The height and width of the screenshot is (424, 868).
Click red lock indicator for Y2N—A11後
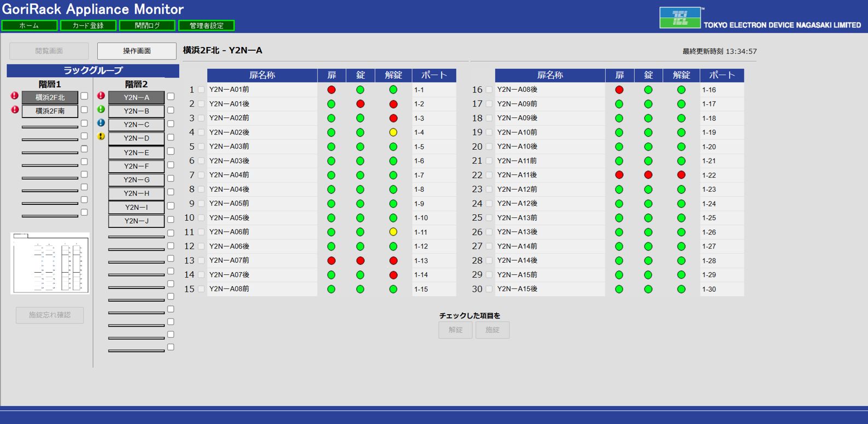click(x=648, y=175)
